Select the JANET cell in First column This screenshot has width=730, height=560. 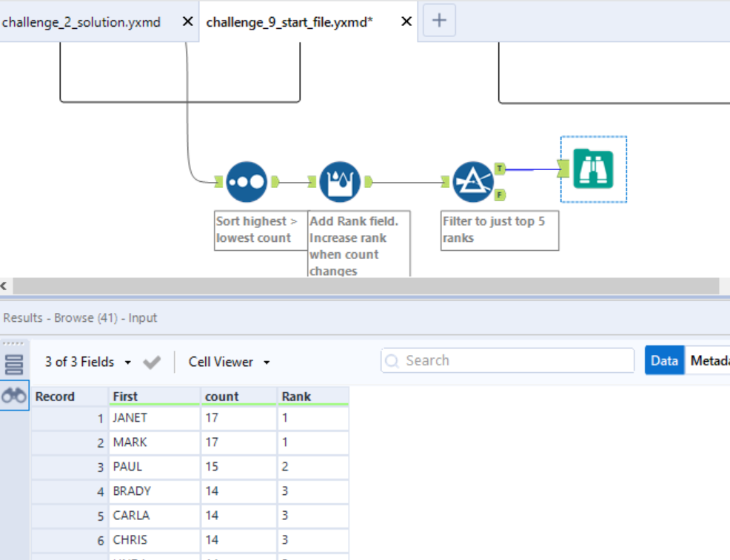(153, 418)
